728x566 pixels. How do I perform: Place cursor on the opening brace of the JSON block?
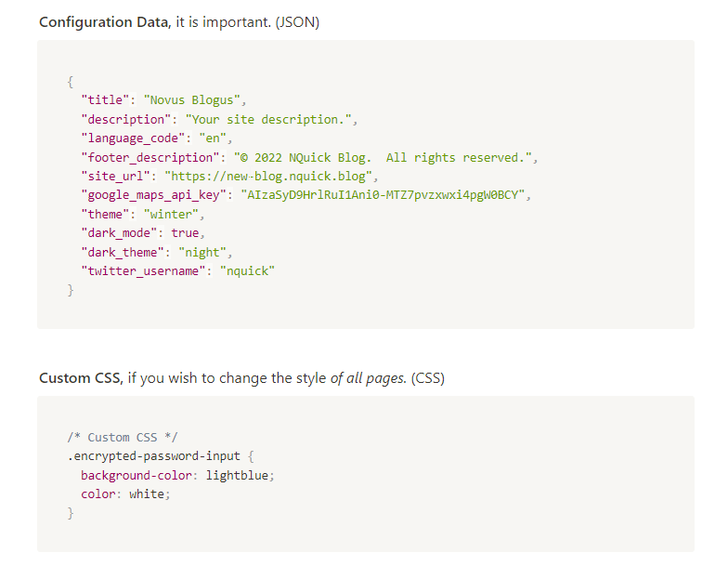tap(71, 81)
